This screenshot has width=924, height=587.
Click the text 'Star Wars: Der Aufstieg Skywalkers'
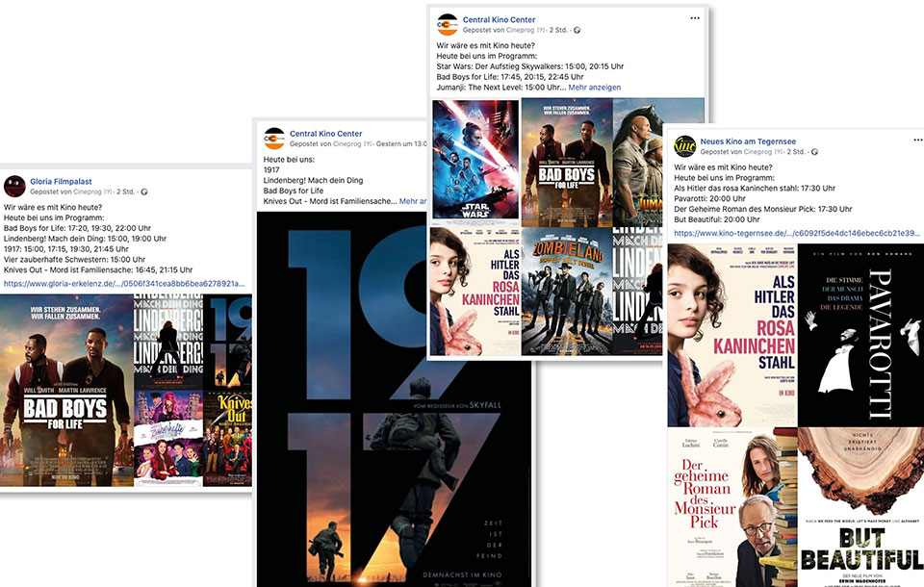(500, 66)
